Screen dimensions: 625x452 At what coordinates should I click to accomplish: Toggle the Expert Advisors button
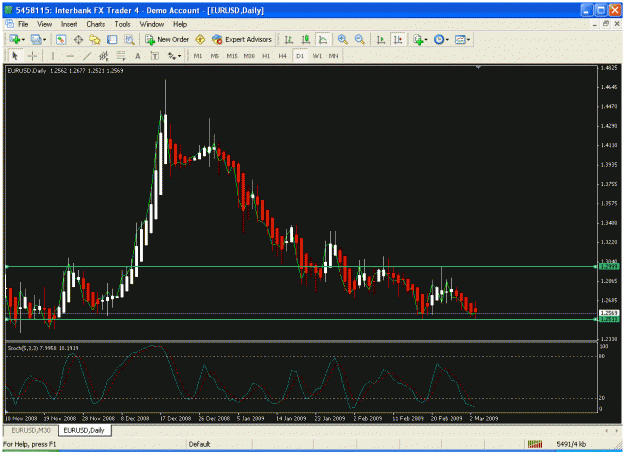[x=242, y=39]
